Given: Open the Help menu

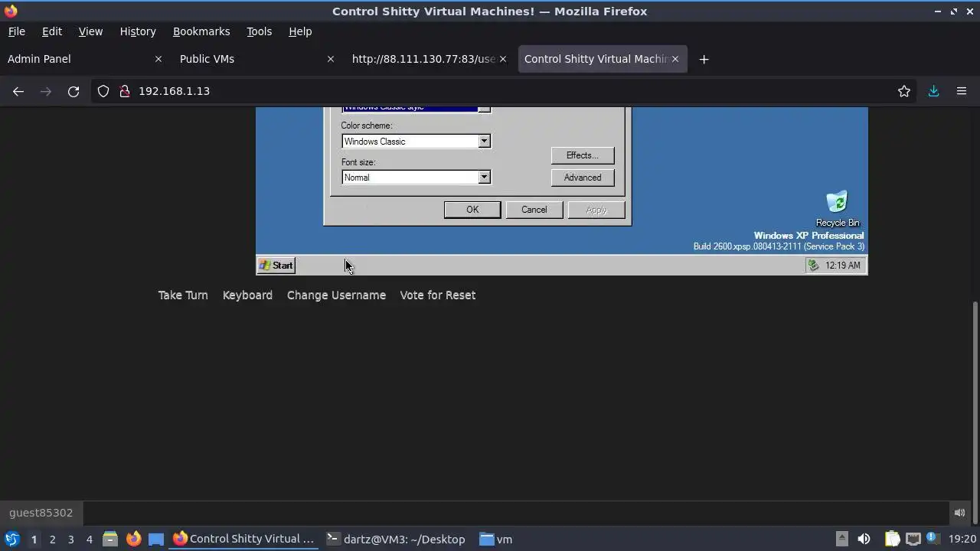Looking at the screenshot, I should pos(300,31).
